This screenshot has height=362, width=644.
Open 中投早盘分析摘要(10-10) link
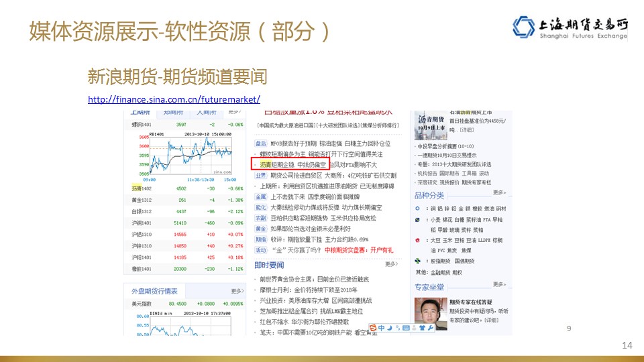pyautogui.click(x=445, y=146)
